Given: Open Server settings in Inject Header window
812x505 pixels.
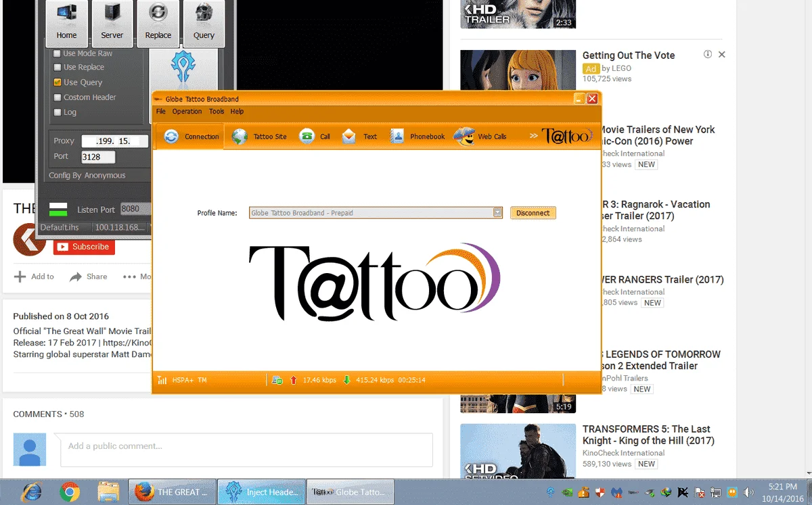Looking at the screenshot, I should tap(112, 22).
